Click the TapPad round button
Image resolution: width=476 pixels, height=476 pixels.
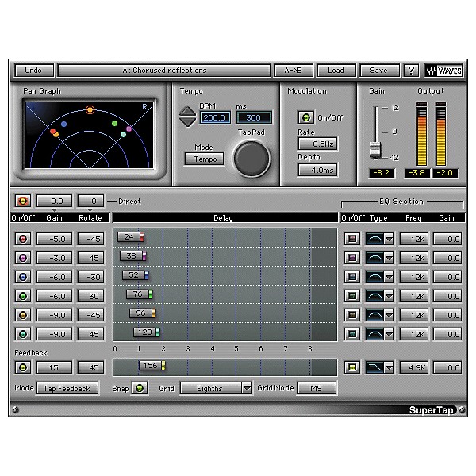pos(251,159)
